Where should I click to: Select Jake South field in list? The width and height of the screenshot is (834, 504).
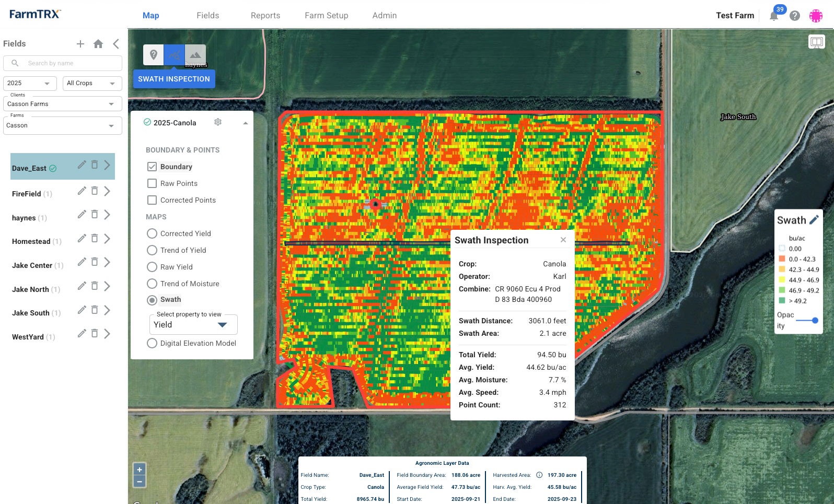click(x=31, y=313)
